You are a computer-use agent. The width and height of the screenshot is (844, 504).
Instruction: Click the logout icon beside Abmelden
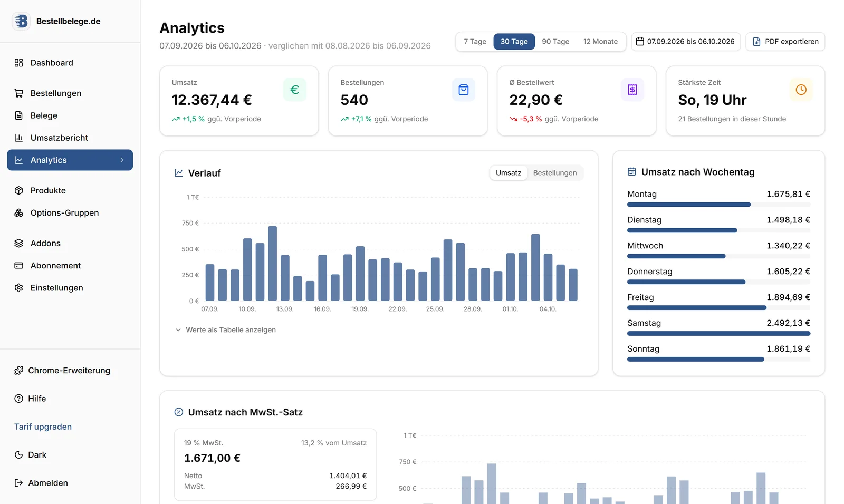point(19,483)
